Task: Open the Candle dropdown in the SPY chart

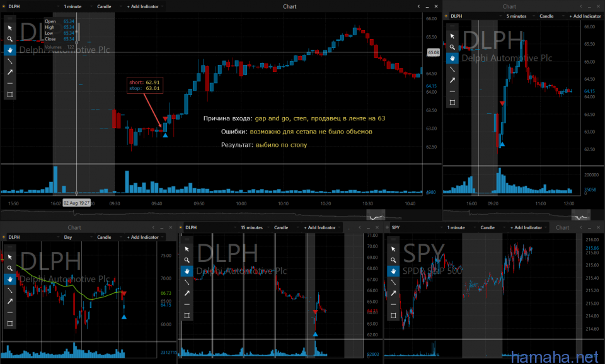Action: (488, 227)
